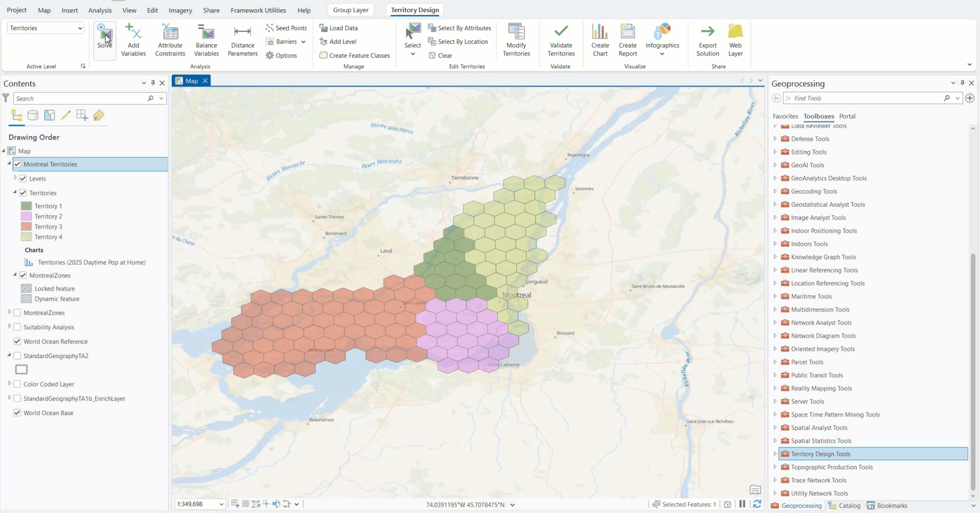Select the Balance Variables tool
Viewport: 980px width, 513px height.
206,40
